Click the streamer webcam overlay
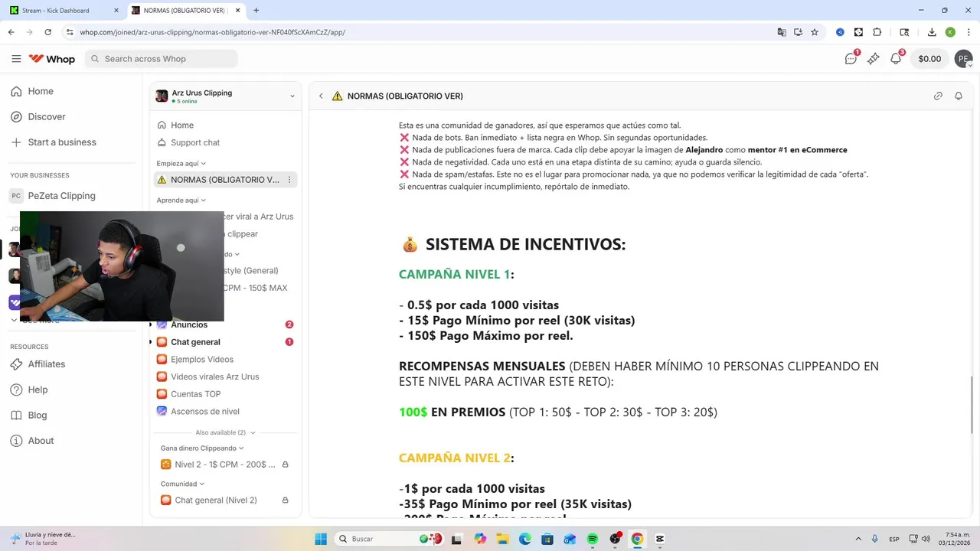The height and width of the screenshot is (551, 980). click(122, 266)
